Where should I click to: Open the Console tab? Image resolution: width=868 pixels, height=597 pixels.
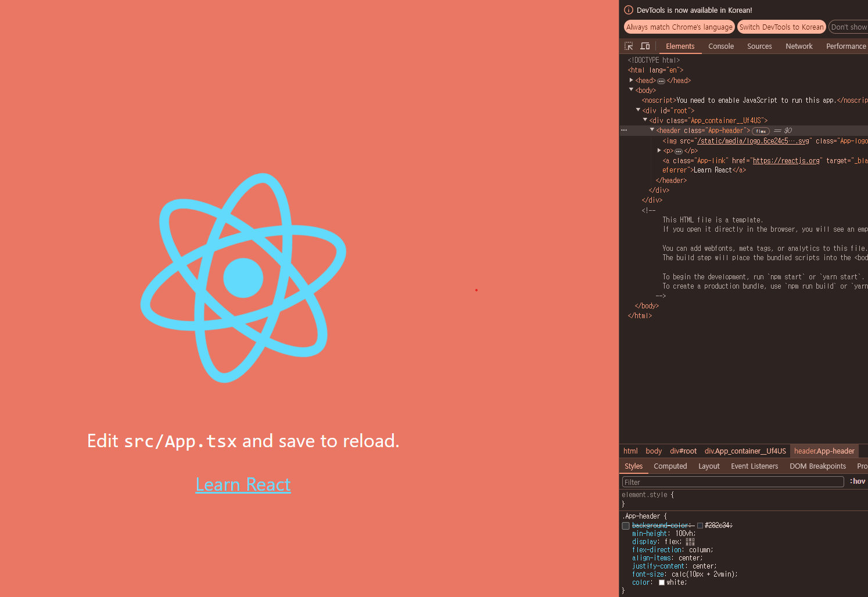pyautogui.click(x=721, y=46)
